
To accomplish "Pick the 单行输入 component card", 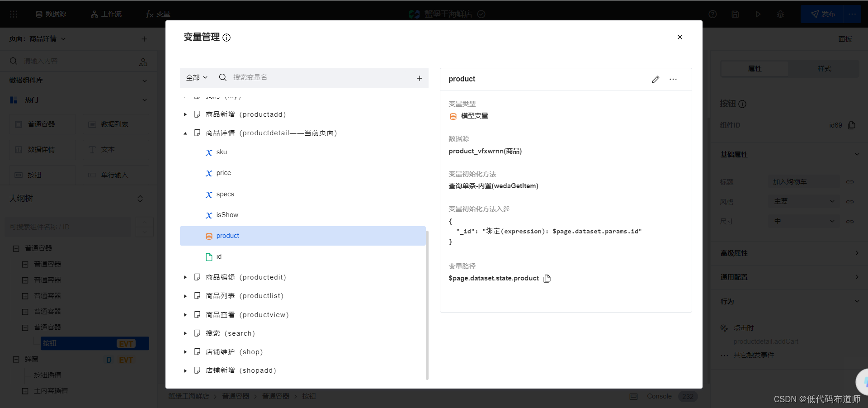I will coord(116,175).
